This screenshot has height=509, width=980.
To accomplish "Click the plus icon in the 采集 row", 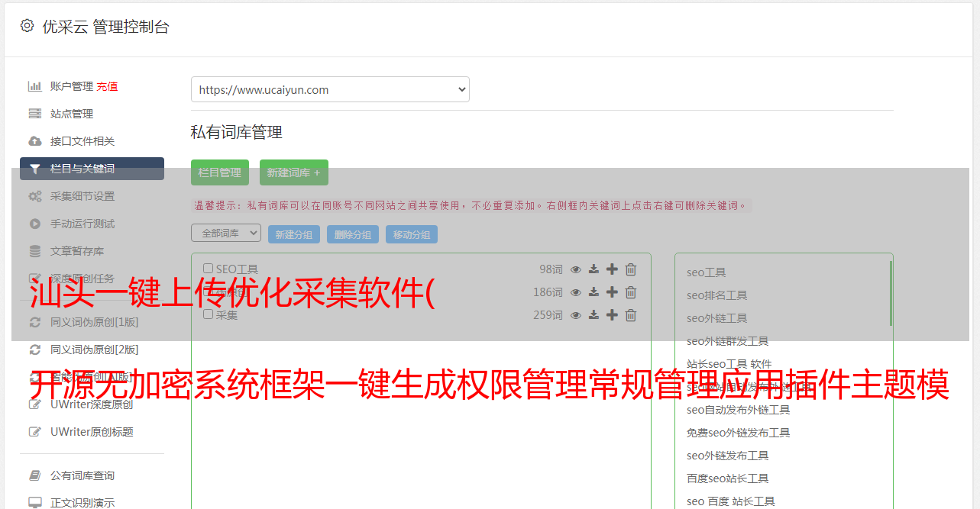I will (612, 314).
